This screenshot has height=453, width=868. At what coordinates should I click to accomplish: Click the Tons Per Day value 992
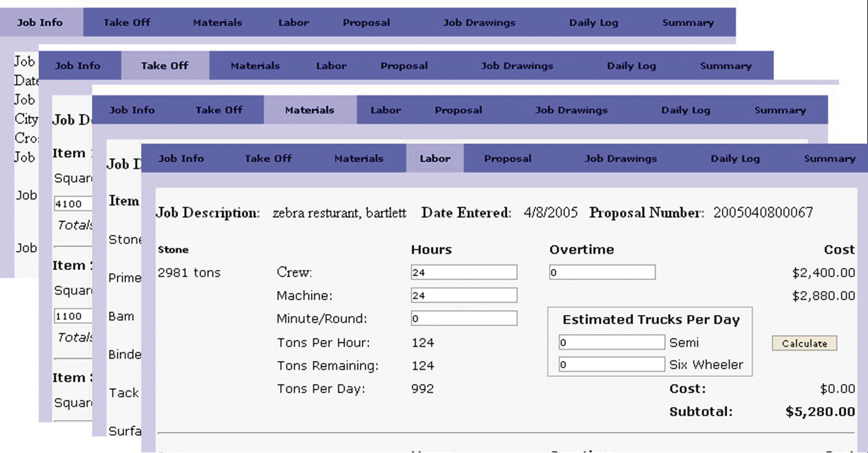click(423, 389)
